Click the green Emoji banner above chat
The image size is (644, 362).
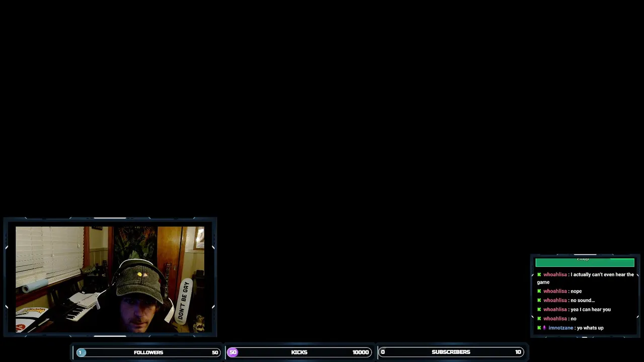coord(585,262)
